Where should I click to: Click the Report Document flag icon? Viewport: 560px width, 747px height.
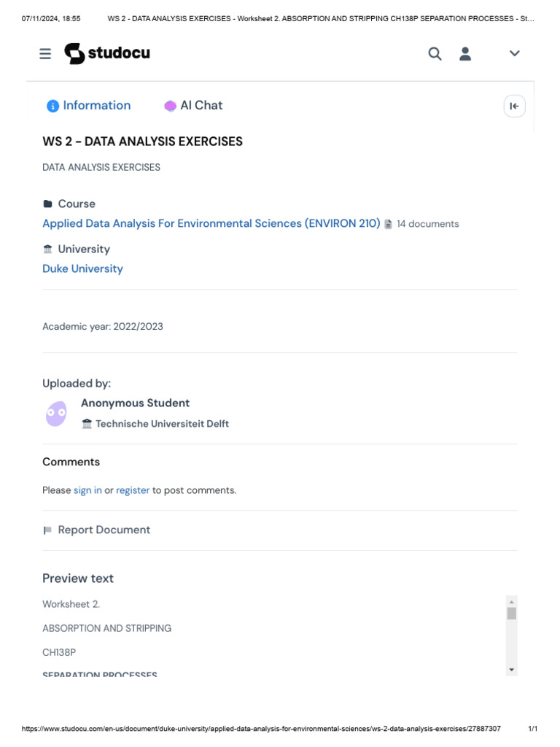pos(48,530)
